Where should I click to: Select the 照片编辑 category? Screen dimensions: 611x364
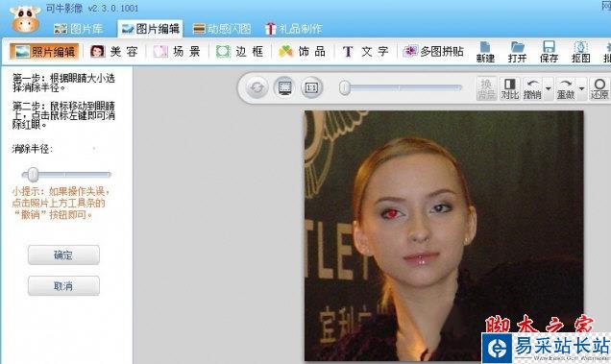[45, 52]
